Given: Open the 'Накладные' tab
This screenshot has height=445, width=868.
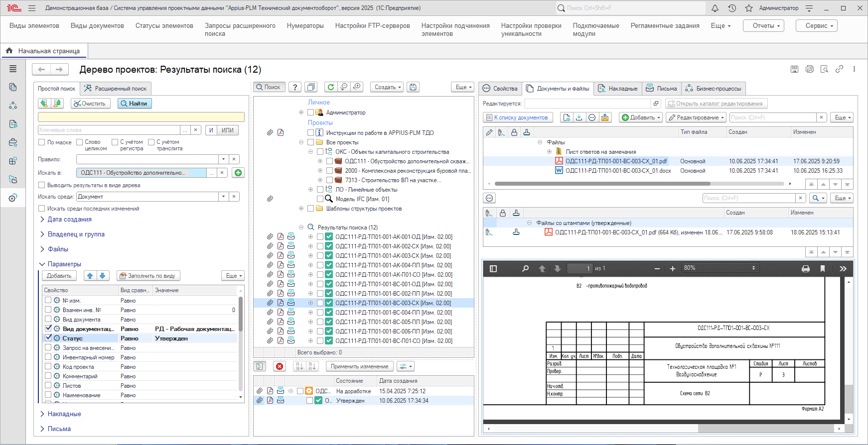Looking at the screenshot, I should [x=618, y=89].
